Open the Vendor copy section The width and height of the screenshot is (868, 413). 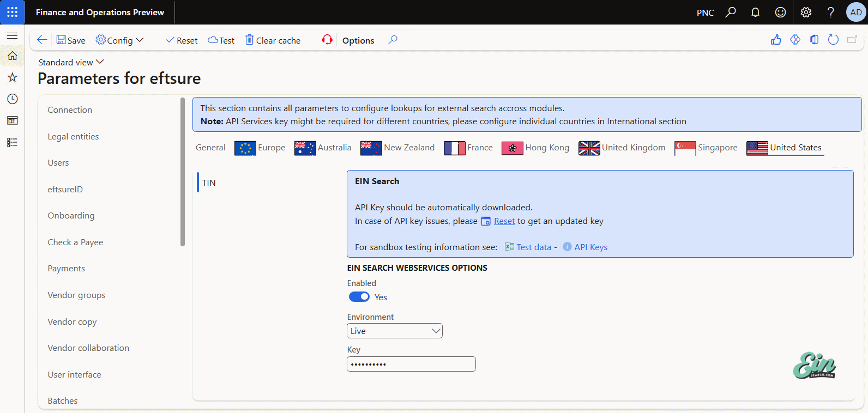[72, 321]
